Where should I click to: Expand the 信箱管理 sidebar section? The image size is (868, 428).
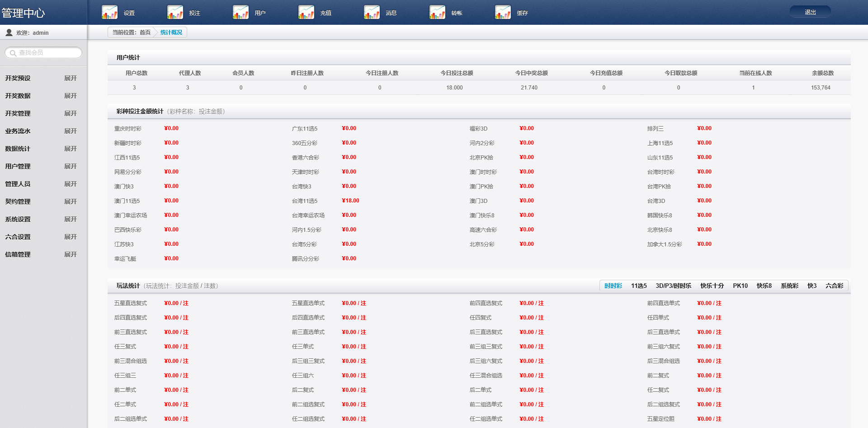70,254
